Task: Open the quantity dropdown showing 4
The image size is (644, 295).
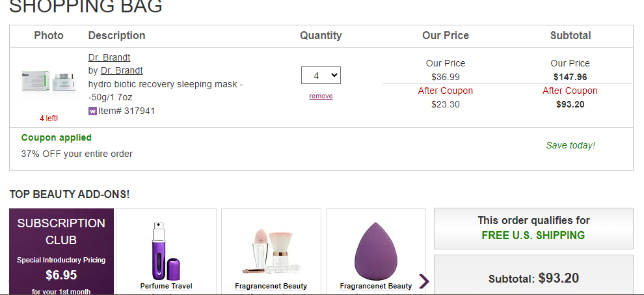Action: coord(321,76)
